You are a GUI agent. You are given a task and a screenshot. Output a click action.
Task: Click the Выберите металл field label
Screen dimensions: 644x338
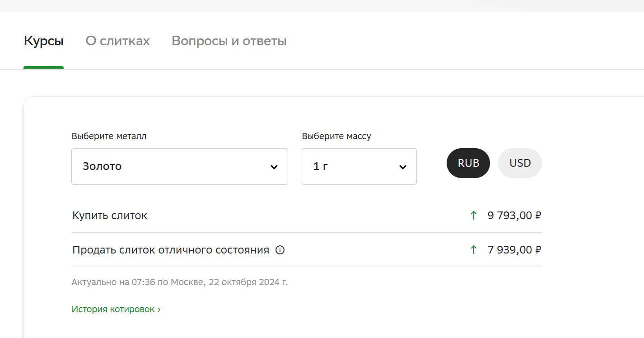coord(109,136)
